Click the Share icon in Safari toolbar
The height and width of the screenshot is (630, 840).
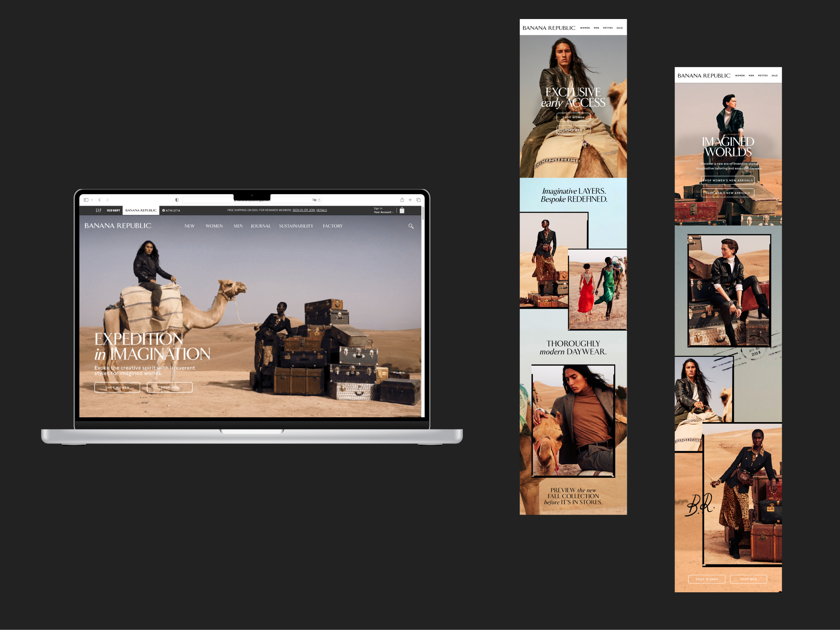(402, 200)
